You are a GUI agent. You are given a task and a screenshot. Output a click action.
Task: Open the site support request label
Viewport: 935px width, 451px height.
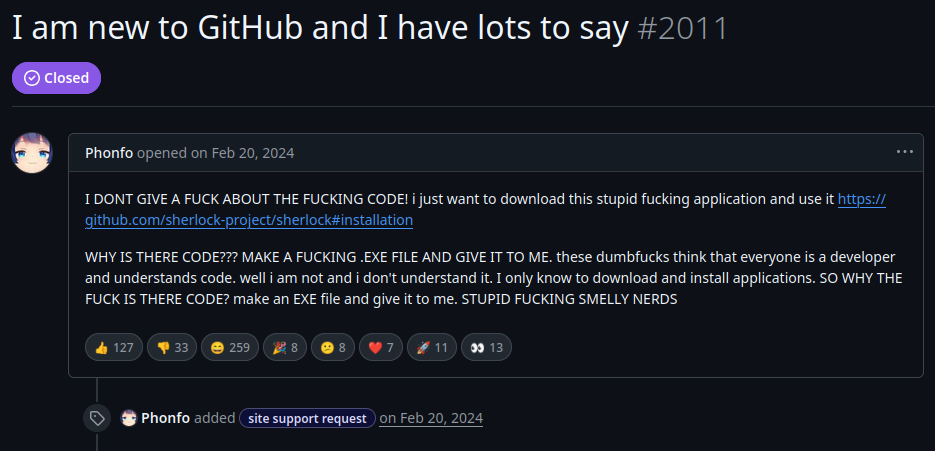307,418
